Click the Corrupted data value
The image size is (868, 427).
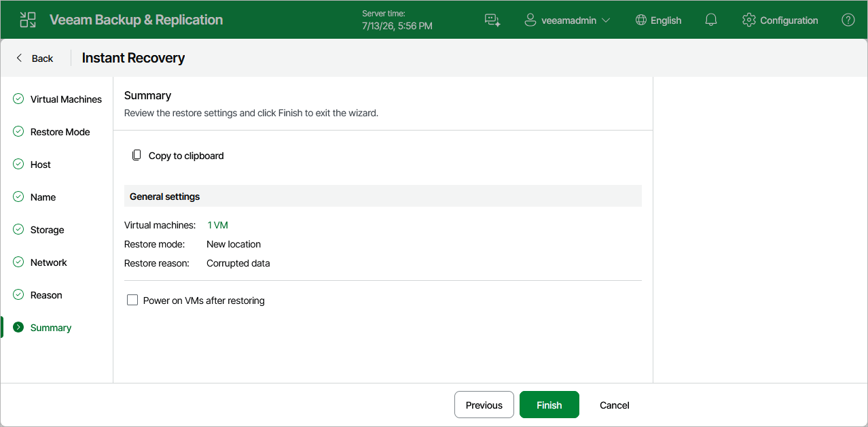(238, 263)
